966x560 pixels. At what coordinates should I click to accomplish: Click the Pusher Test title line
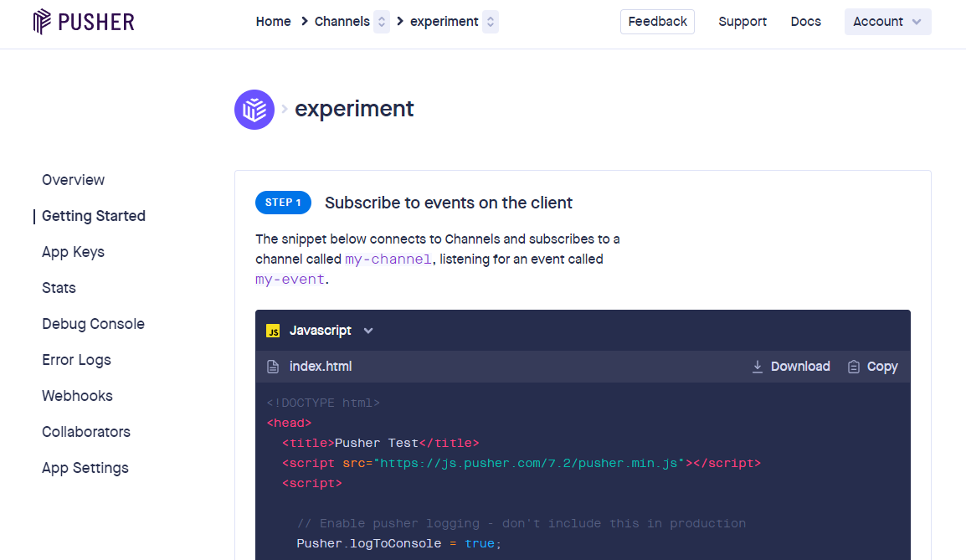(x=381, y=444)
